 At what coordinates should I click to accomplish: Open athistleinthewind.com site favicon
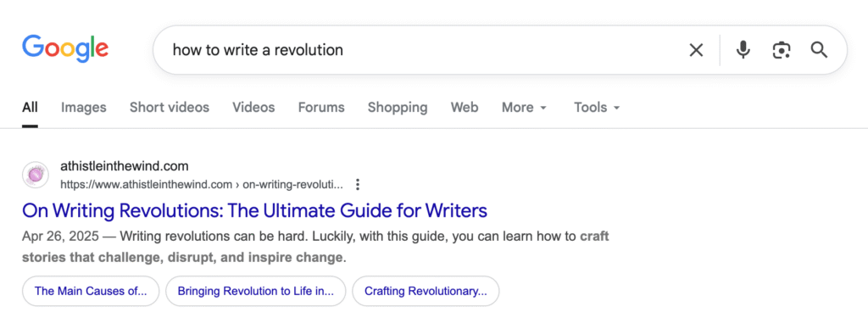[36, 175]
